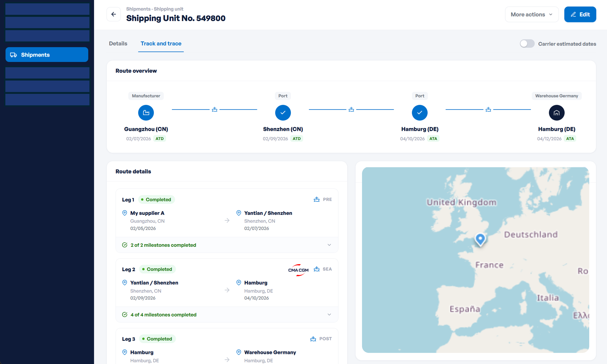The height and width of the screenshot is (364, 607).
Task: Click the Hamburg port checkmark circle
Action: (420, 113)
